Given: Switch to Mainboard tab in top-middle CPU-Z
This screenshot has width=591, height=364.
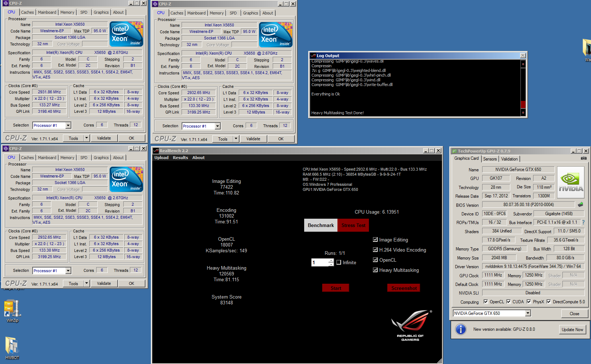Looking at the screenshot, I should 196,13.
